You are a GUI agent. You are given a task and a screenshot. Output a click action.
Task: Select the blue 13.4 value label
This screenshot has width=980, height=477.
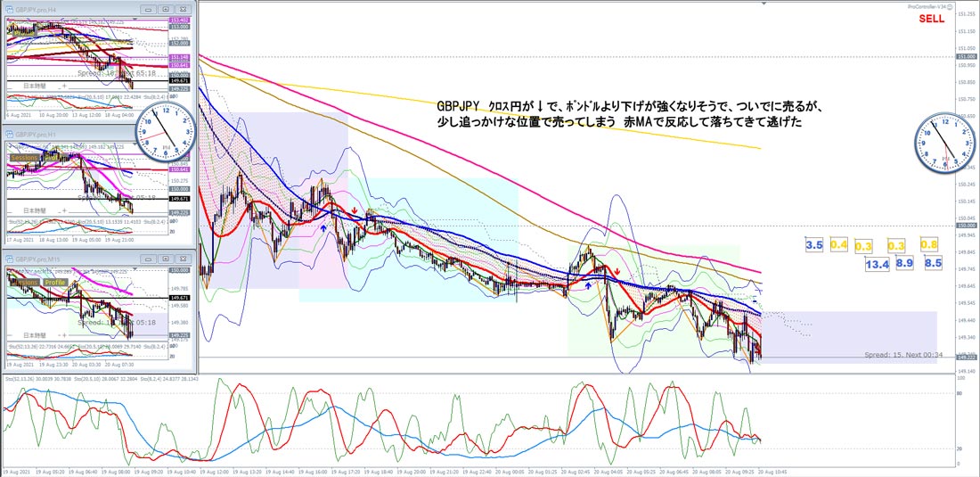click(x=877, y=265)
